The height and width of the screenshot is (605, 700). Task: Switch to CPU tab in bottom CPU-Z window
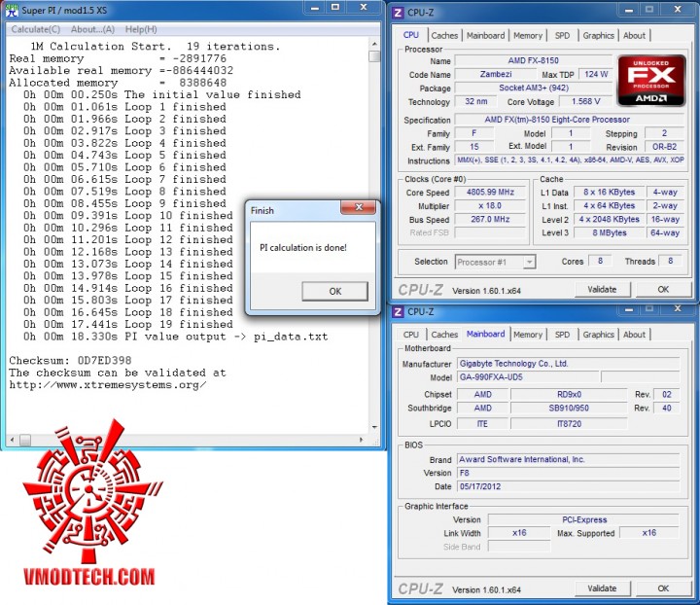tap(410, 335)
